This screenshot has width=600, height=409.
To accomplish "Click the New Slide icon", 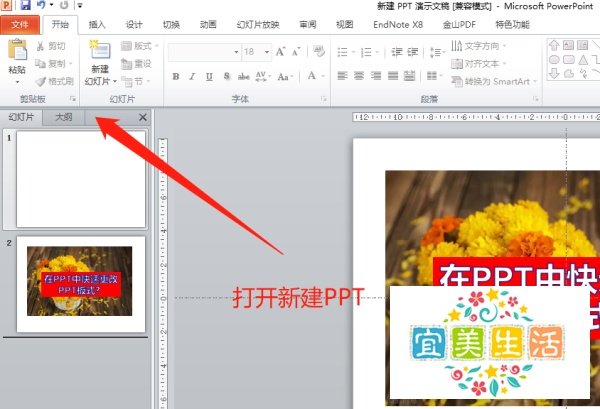I will (x=100, y=50).
